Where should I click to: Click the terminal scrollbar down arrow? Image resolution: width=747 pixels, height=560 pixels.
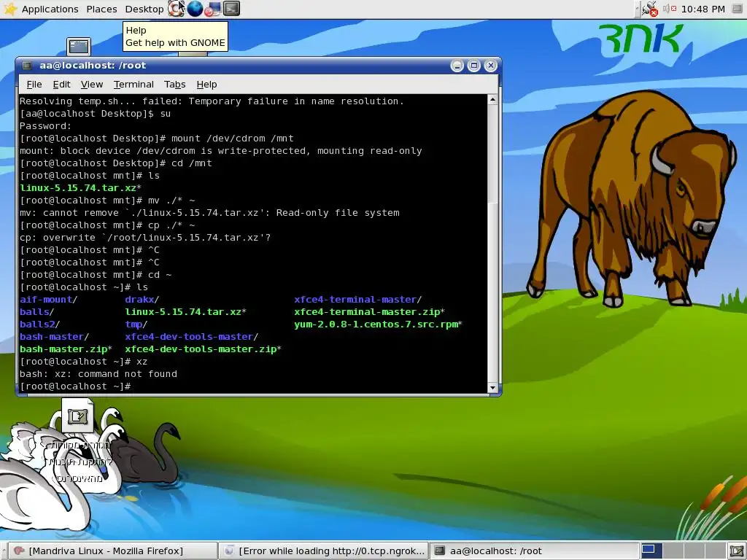492,388
